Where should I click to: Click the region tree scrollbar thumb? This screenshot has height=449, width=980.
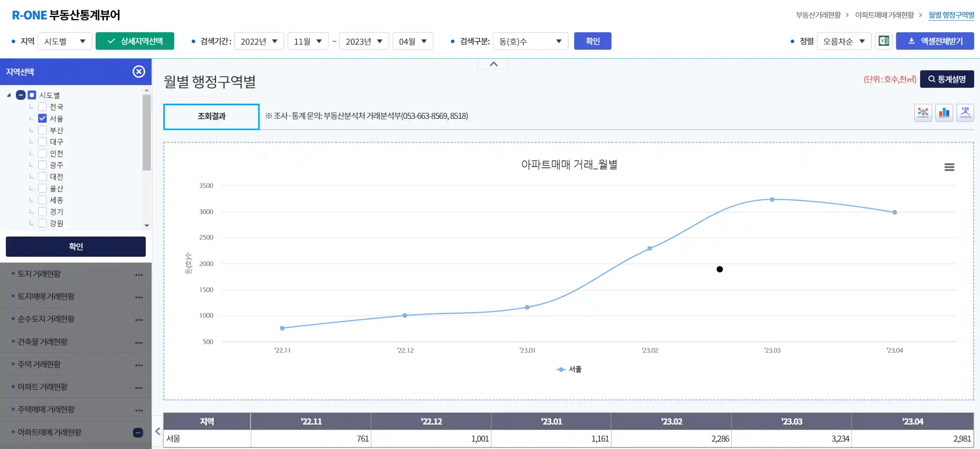[x=147, y=133]
